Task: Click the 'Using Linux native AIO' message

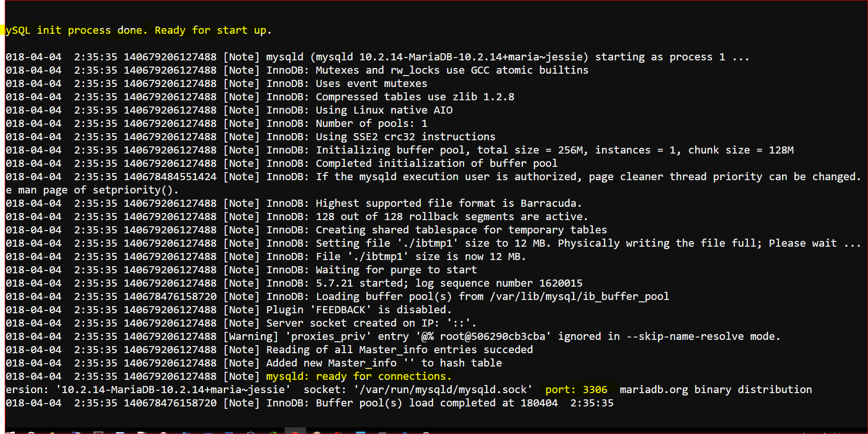Action: pos(384,110)
